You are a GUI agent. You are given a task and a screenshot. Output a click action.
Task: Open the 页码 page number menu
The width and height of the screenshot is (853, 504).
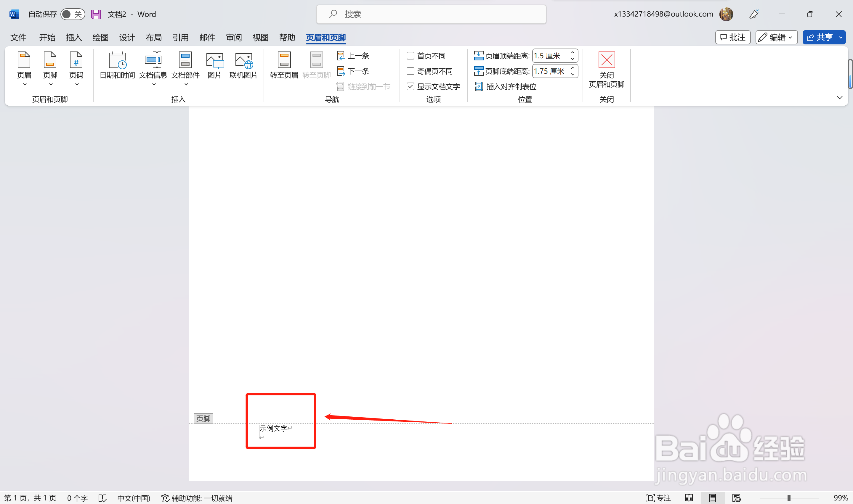pyautogui.click(x=76, y=69)
